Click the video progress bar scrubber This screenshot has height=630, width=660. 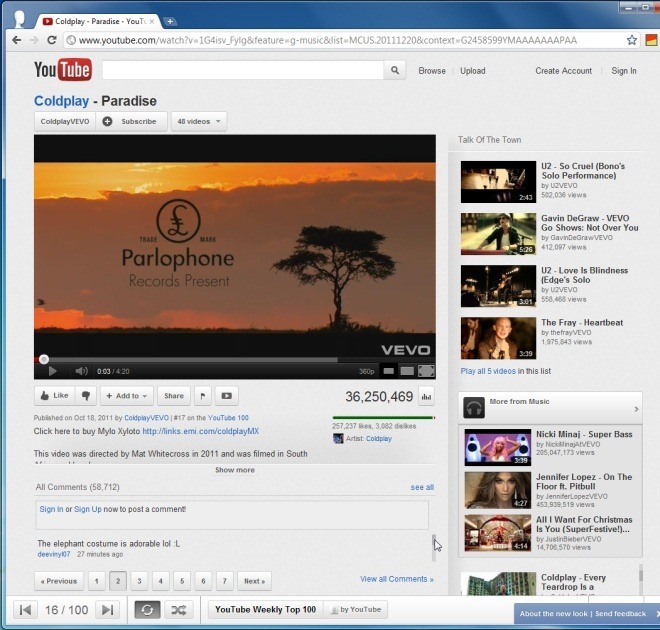point(44,359)
